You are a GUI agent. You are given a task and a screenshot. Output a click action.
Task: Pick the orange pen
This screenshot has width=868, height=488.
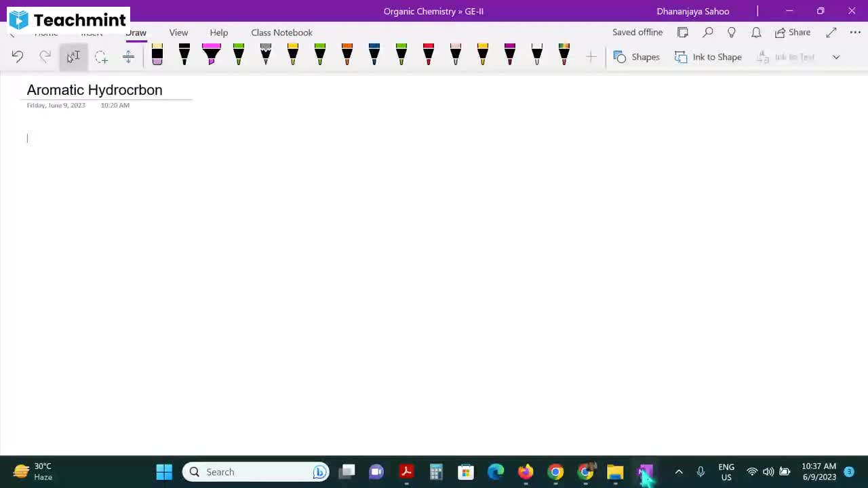click(x=347, y=55)
